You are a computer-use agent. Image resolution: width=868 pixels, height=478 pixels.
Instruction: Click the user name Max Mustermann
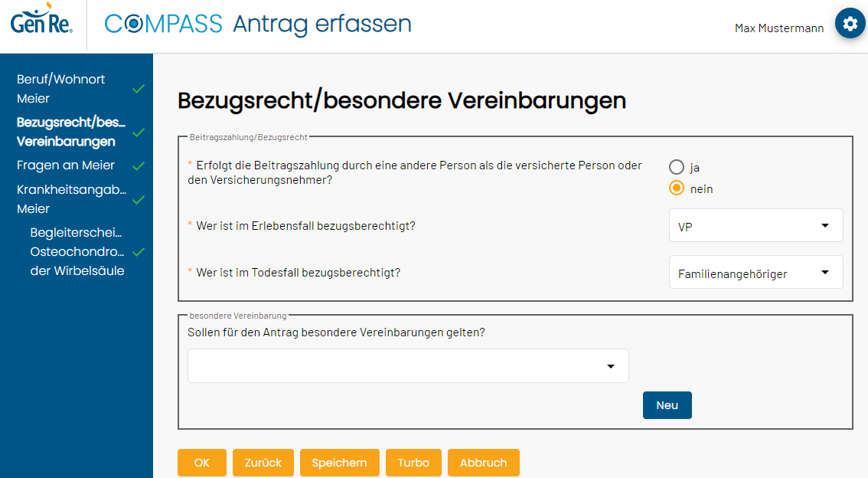779,28
